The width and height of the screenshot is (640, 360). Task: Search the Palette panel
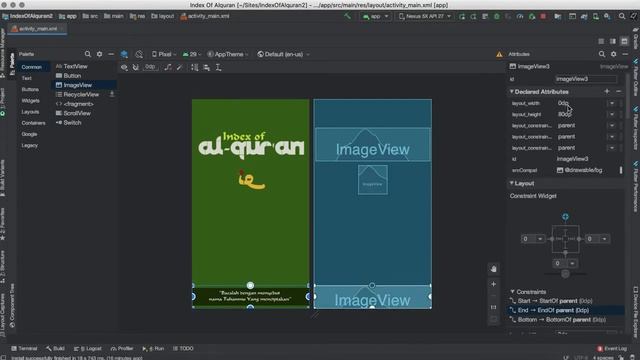88,54
